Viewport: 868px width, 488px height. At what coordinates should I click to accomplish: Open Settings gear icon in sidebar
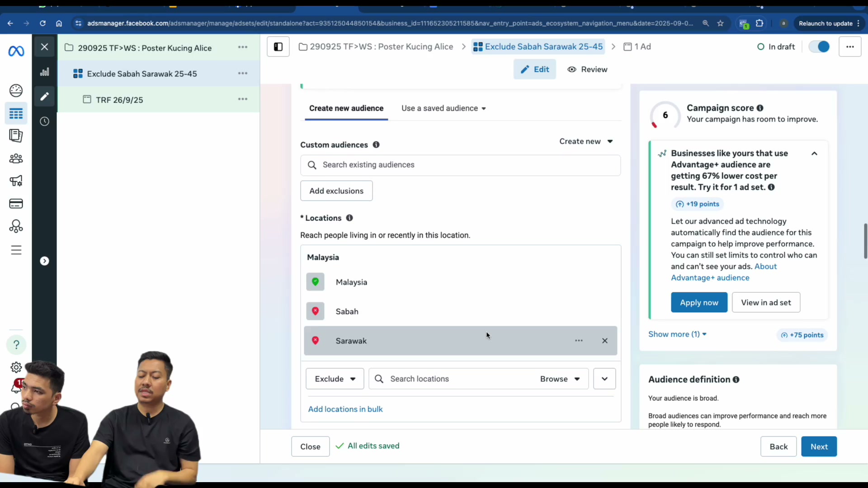click(x=16, y=367)
